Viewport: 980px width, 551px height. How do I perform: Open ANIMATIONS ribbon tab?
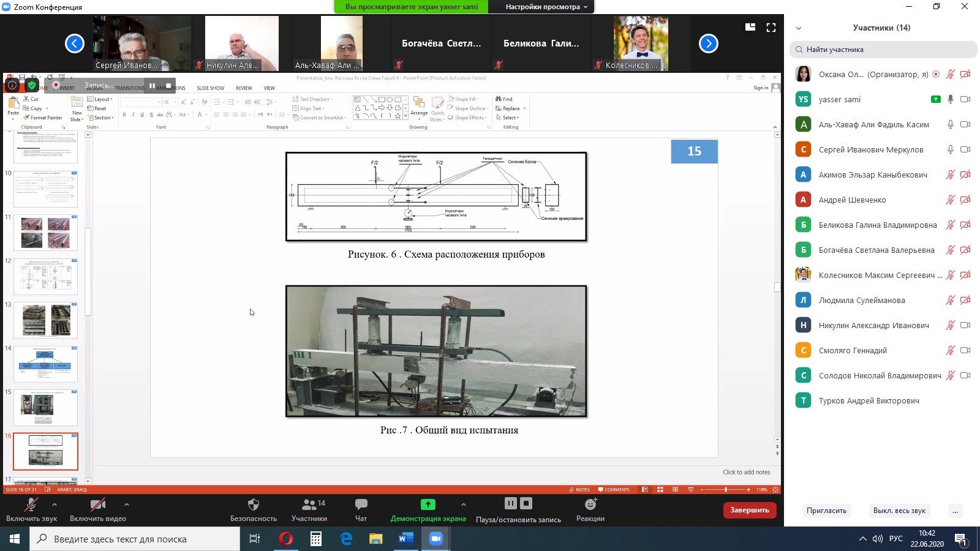170,88
